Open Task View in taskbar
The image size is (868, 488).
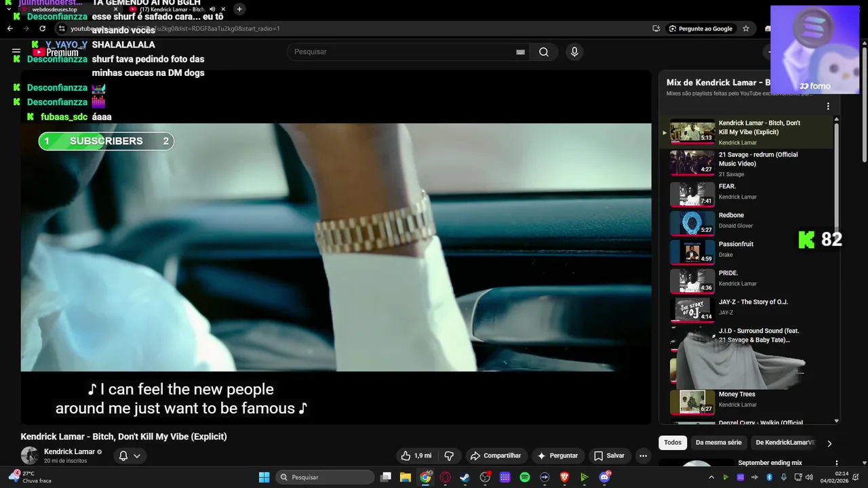pos(386,477)
